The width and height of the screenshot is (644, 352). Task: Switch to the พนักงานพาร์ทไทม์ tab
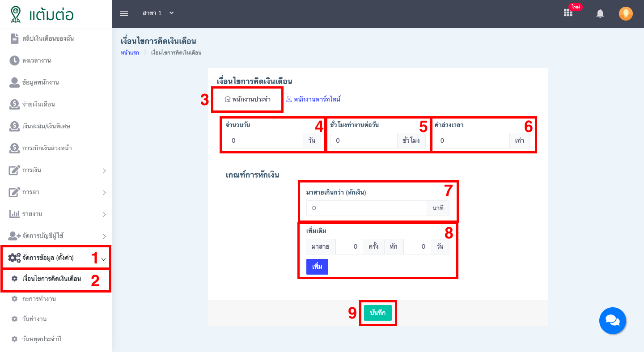tap(313, 99)
